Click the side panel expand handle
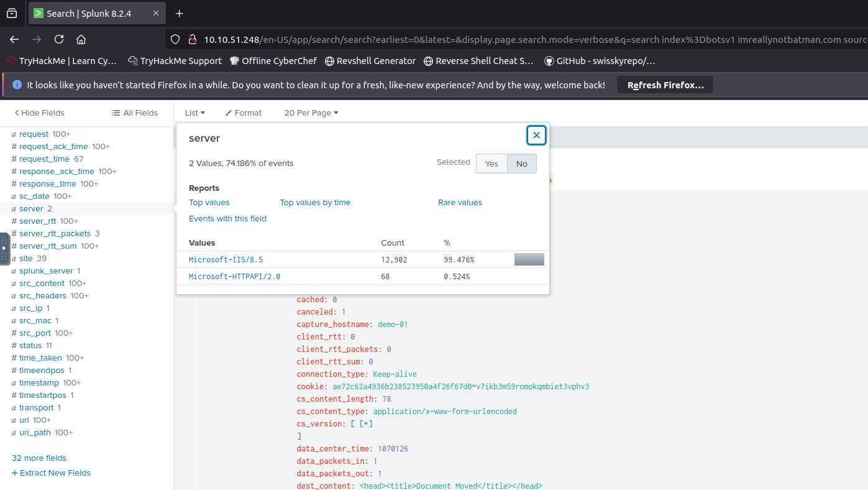This screenshot has height=490, width=868. (4, 248)
